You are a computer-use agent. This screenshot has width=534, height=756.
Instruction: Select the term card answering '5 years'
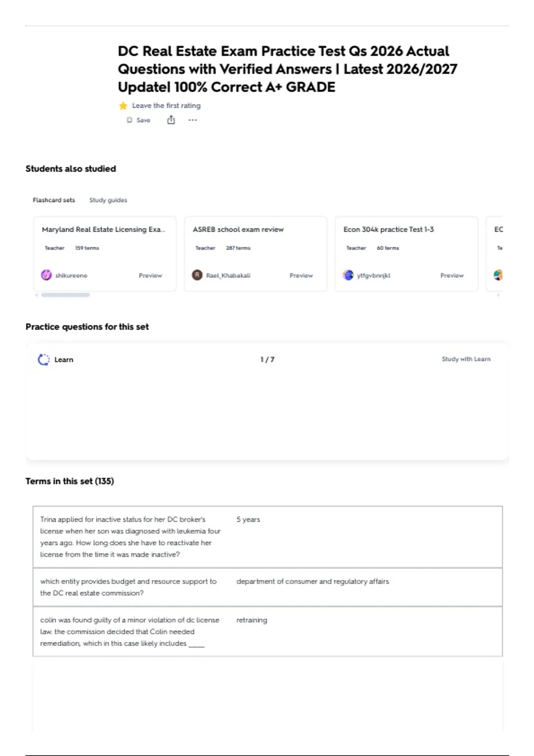pyautogui.click(x=267, y=537)
